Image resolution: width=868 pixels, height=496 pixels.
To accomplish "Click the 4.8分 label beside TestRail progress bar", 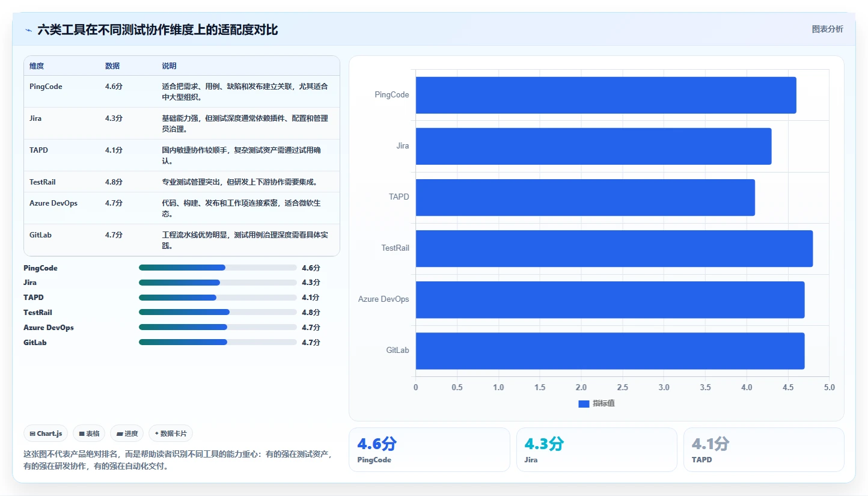I will coord(311,312).
